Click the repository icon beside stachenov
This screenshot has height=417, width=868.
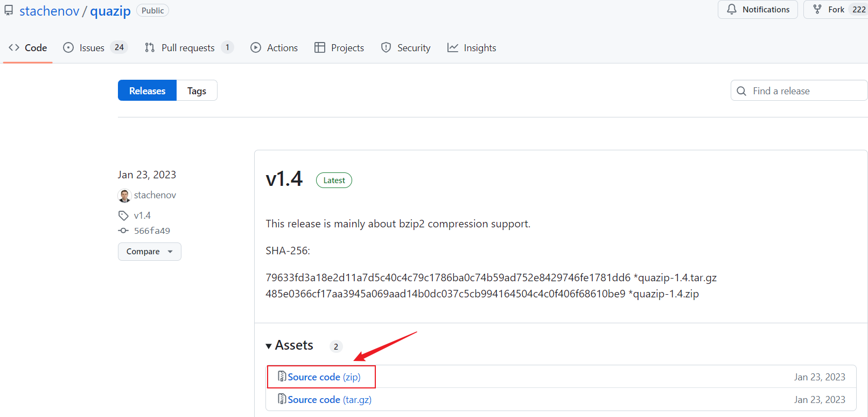pyautogui.click(x=9, y=10)
